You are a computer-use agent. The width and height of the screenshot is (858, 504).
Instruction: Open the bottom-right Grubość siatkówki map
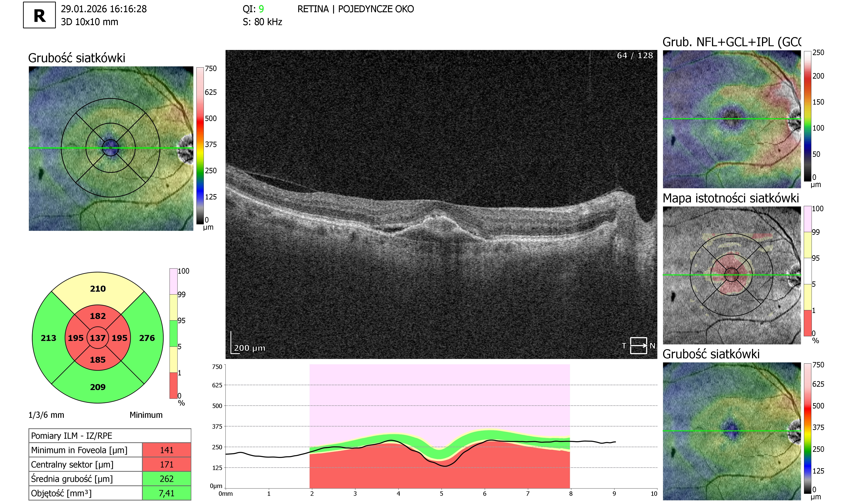(x=732, y=431)
